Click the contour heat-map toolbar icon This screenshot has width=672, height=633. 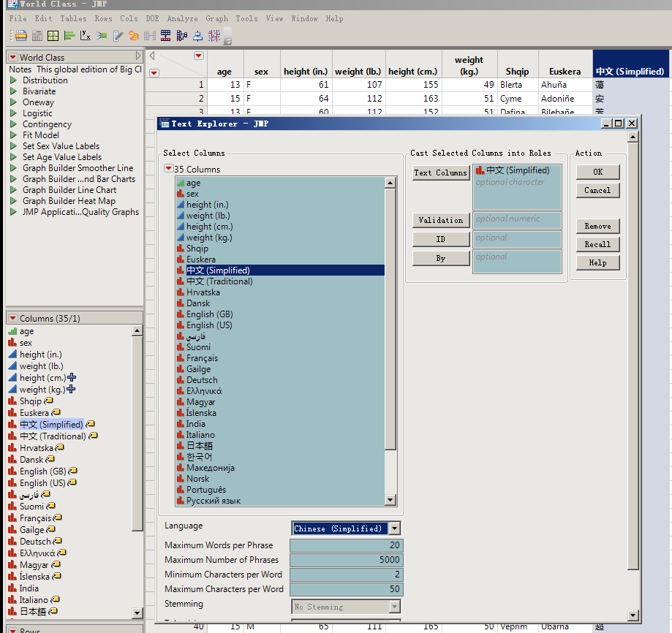pyautogui.click(x=134, y=35)
